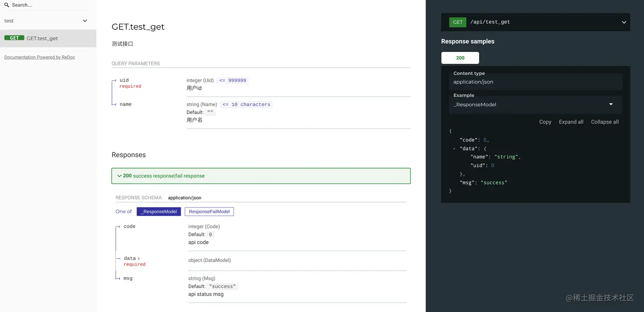The height and width of the screenshot is (312, 644).
Task: Click the uid parameter name
Action: pyautogui.click(x=124, y=80)
